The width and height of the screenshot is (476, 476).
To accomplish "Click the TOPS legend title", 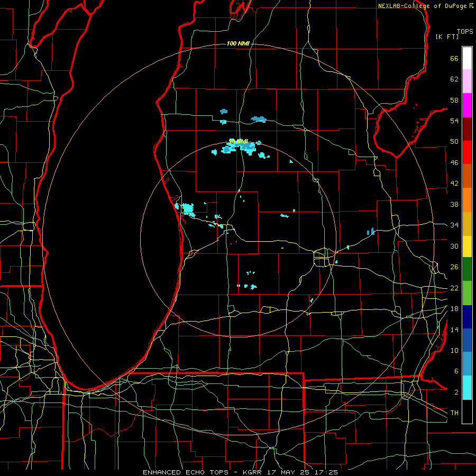I will [x=465, y=32].
